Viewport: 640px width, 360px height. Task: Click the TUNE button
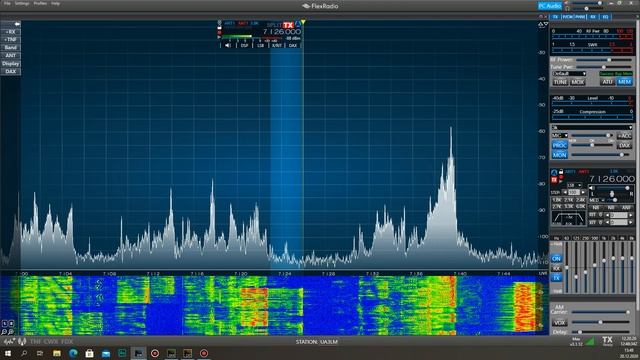(x=560, y=82)
